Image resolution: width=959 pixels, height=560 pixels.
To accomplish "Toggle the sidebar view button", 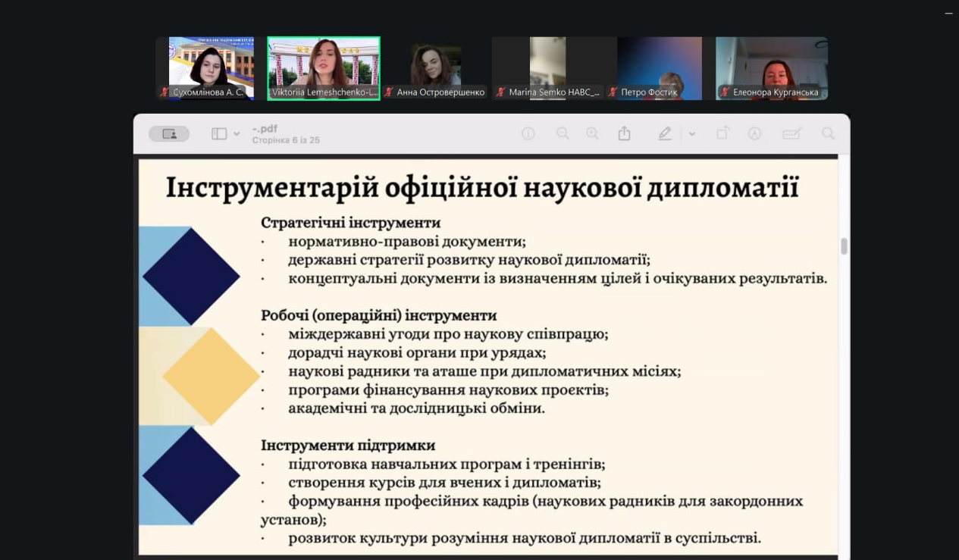I will 219,134.
